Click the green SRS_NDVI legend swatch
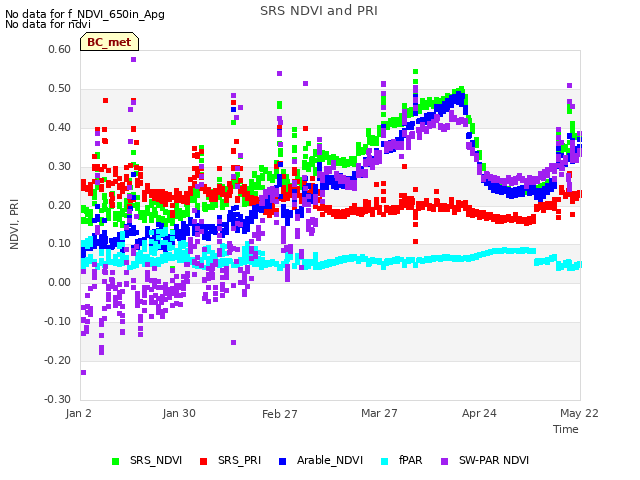Viewport: 640px width, 480px height. [116, 462]
